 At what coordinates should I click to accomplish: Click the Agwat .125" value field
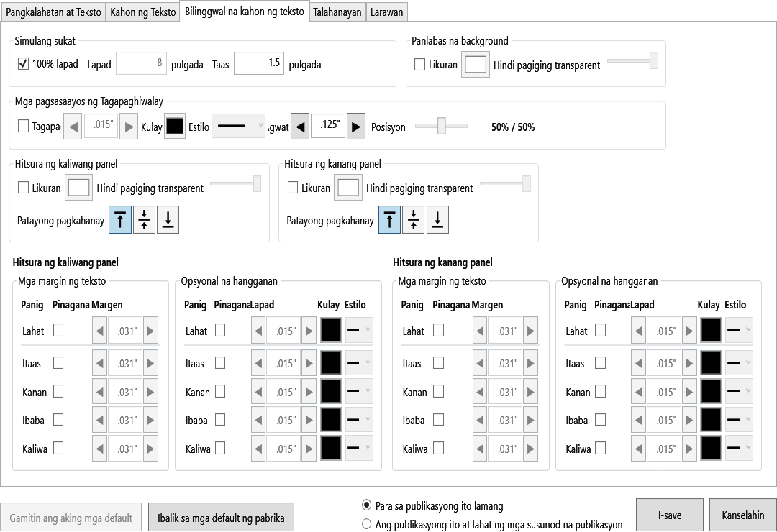pos(328,127)
